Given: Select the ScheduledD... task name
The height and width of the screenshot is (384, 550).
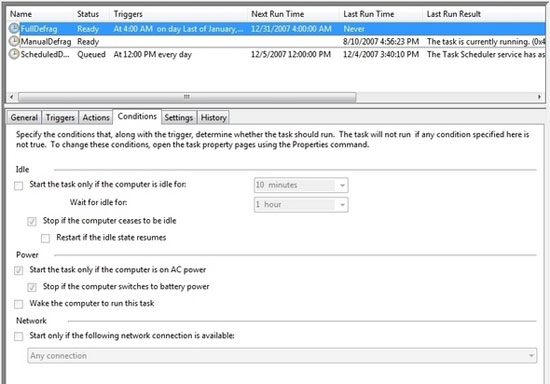Looking at the screenshot, I should pyautogui.click(x=45, y=54).
